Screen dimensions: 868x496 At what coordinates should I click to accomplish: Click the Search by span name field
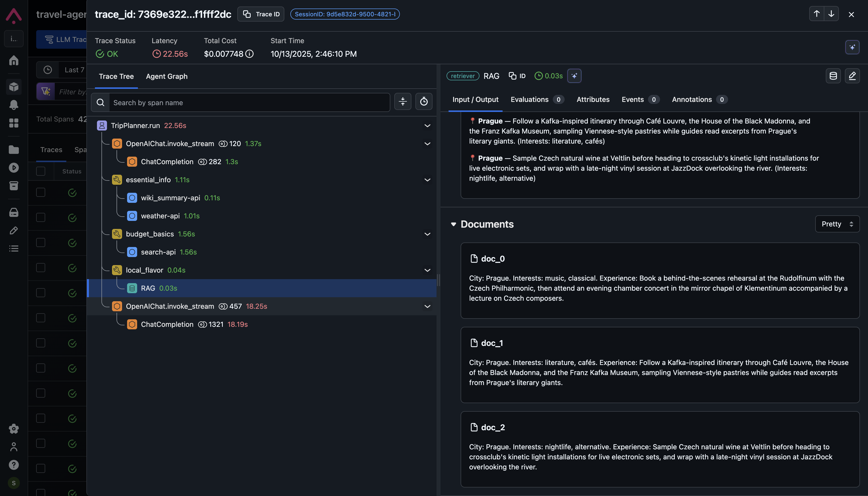pos(249,102)
